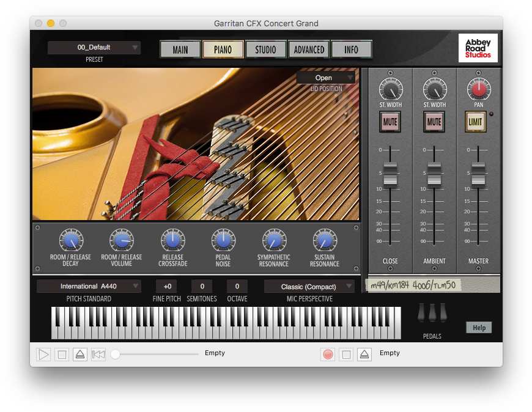Minimize the window with the yellow button

click(x=51, y=23)
